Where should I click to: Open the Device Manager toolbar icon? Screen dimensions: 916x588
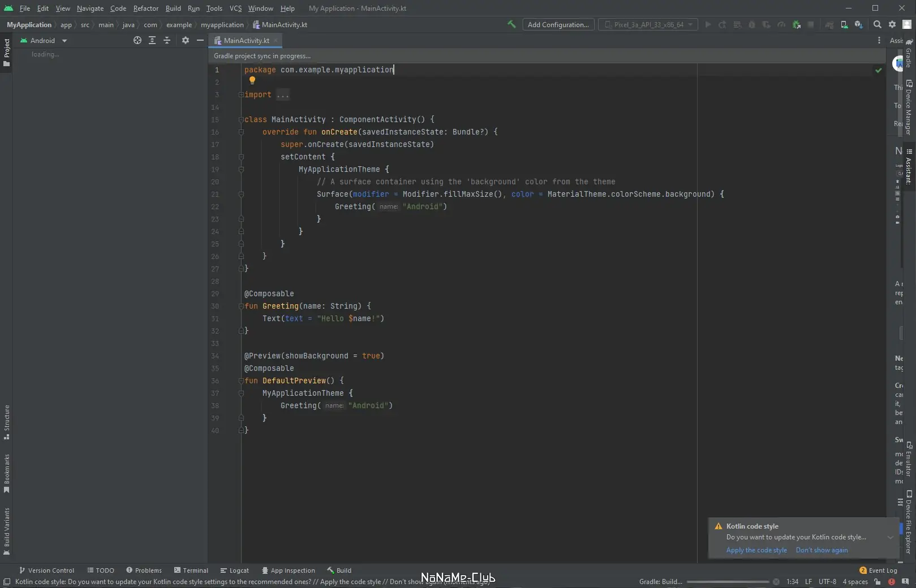click(844, 24)
